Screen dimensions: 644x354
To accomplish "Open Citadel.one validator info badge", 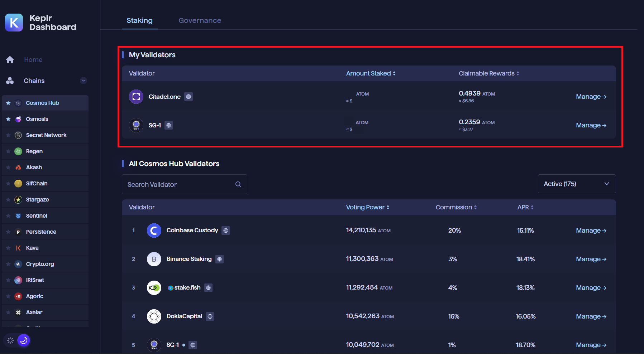I will coord(189,97).
